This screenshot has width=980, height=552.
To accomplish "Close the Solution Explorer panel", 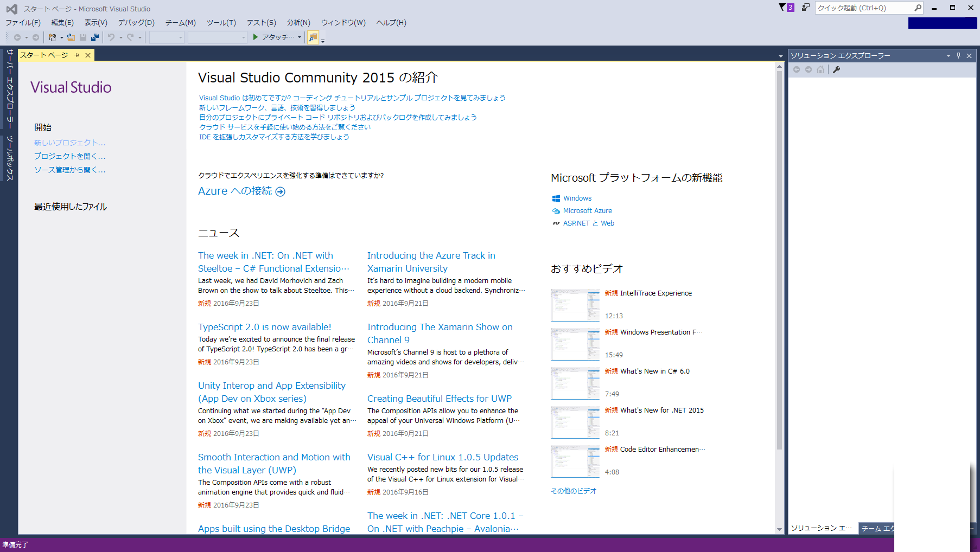I will 969,55.
